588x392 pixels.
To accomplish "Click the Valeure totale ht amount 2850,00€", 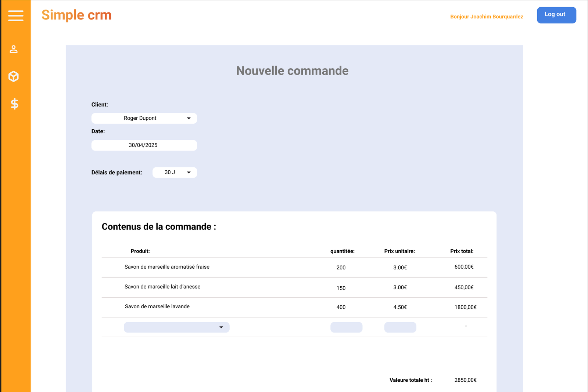I will coord(466,380).
